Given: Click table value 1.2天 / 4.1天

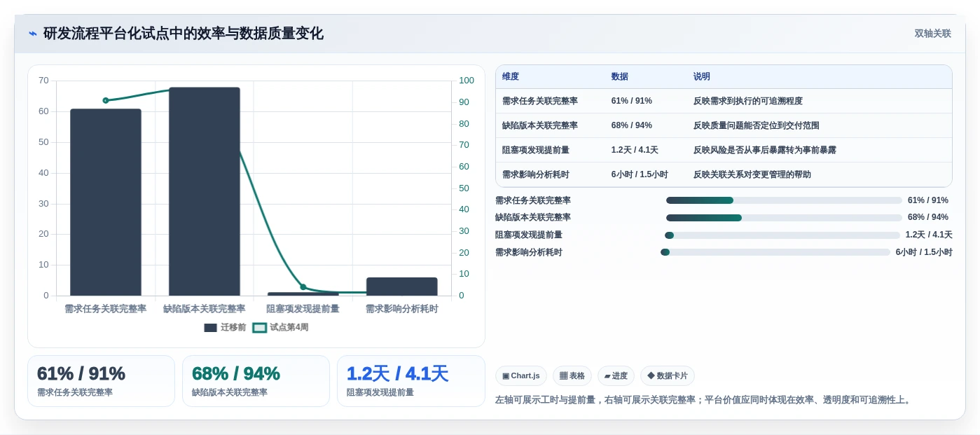Looking at the screenshot, I should 635,150.
